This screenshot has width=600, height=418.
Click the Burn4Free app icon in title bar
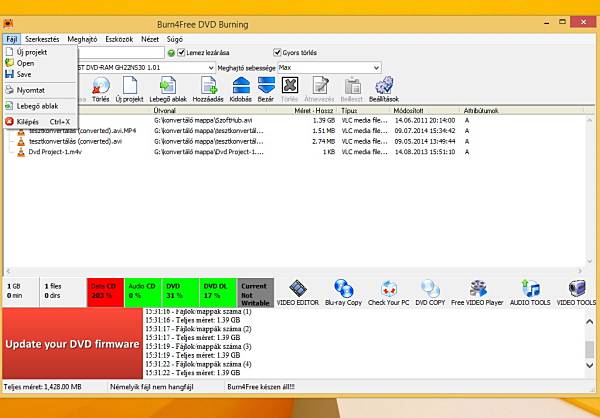coord(8,24)
